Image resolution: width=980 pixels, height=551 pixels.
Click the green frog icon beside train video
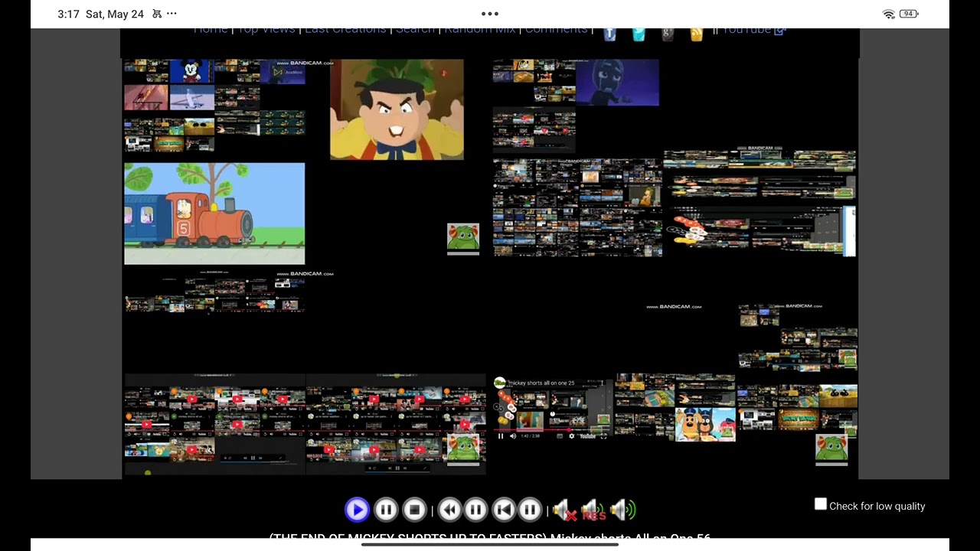pos(463,238)
